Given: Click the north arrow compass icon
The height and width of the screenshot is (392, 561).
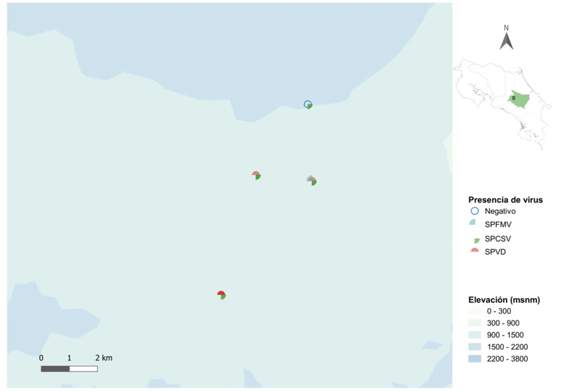Looking at the screenshot, I should [x=506, y=39].
